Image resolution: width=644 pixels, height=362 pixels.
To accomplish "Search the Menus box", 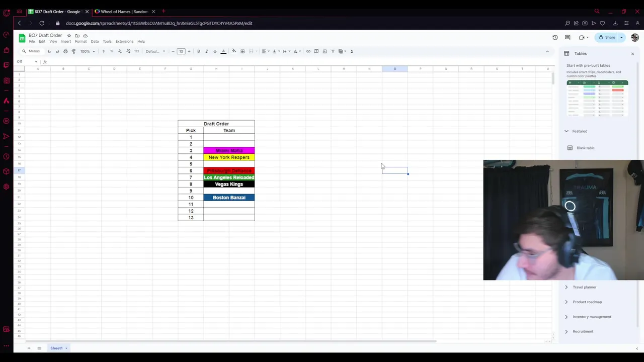I will [31, 51].
